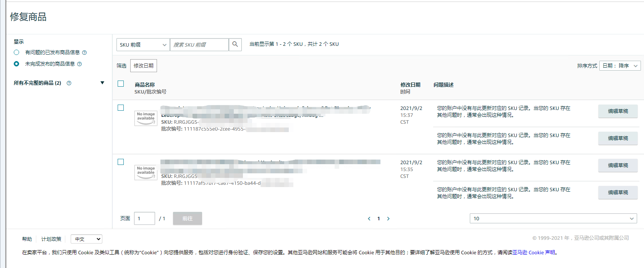Image resolution: width=644 pixels, height=268 pixels.
Task: Collapse the 所有不完整的商品 section arrow
Action: pos(102,83)
